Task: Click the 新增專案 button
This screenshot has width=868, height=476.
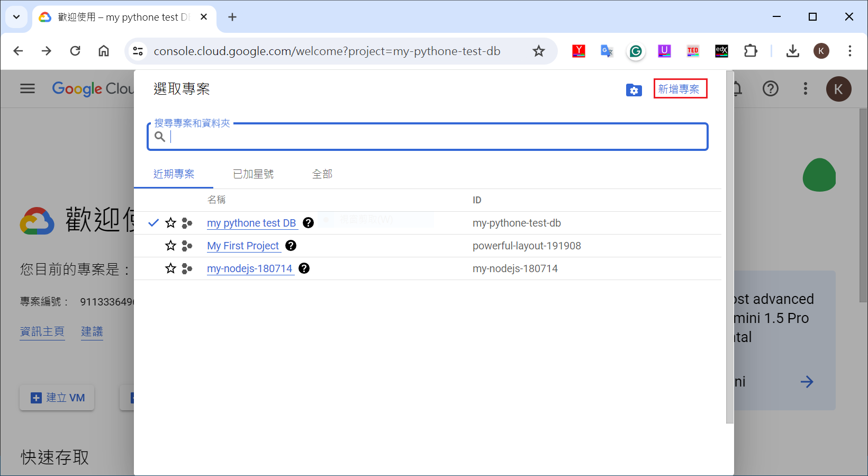Action: (680, 89)
